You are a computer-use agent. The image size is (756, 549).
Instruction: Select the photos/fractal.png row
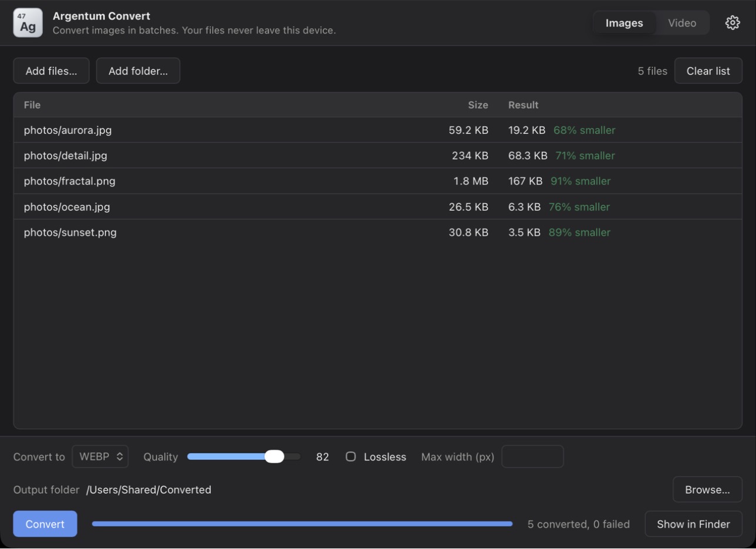[x=378, y=181]
